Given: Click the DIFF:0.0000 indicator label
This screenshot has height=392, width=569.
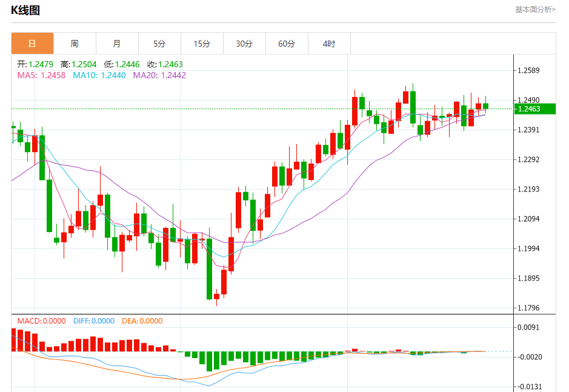Looking at the screenshot, I should pos(94,321).
